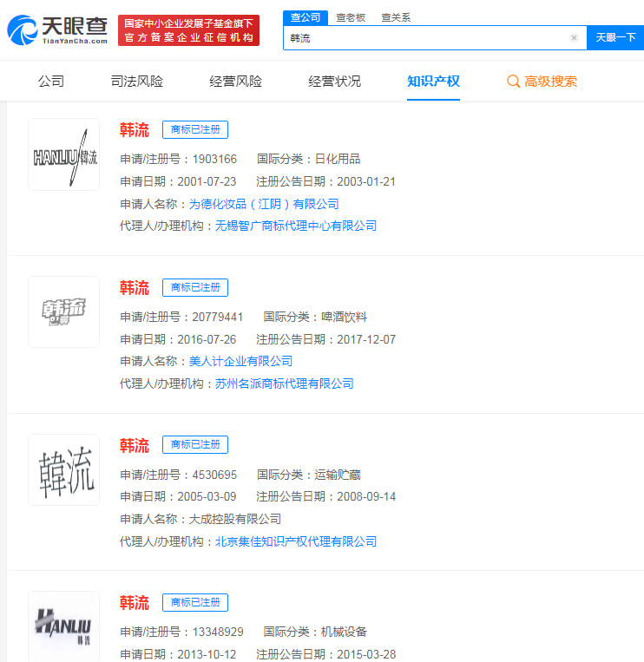Select the 查公司 search tab
Screen dimensions: 644x662
tap(306, 17)
